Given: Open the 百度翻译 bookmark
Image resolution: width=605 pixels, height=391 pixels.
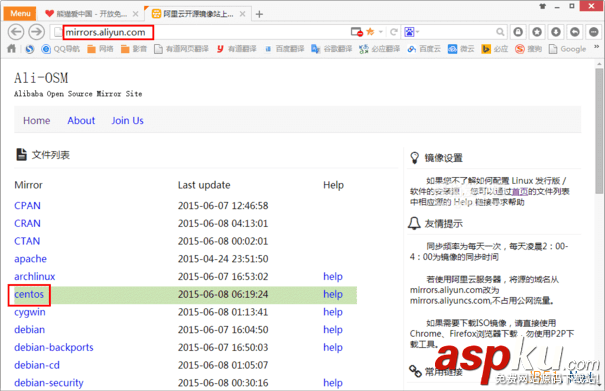Looking at the screenshot, I should pos(284,49).
